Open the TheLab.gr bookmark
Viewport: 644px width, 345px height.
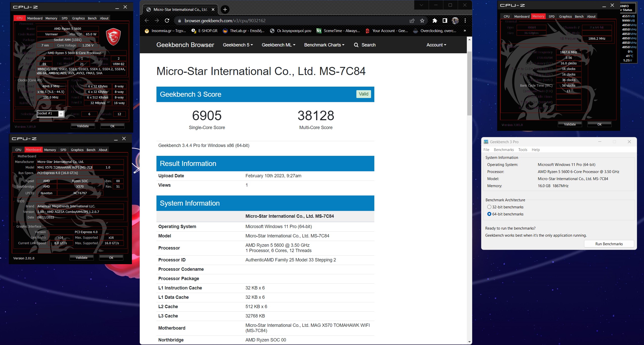243,31
